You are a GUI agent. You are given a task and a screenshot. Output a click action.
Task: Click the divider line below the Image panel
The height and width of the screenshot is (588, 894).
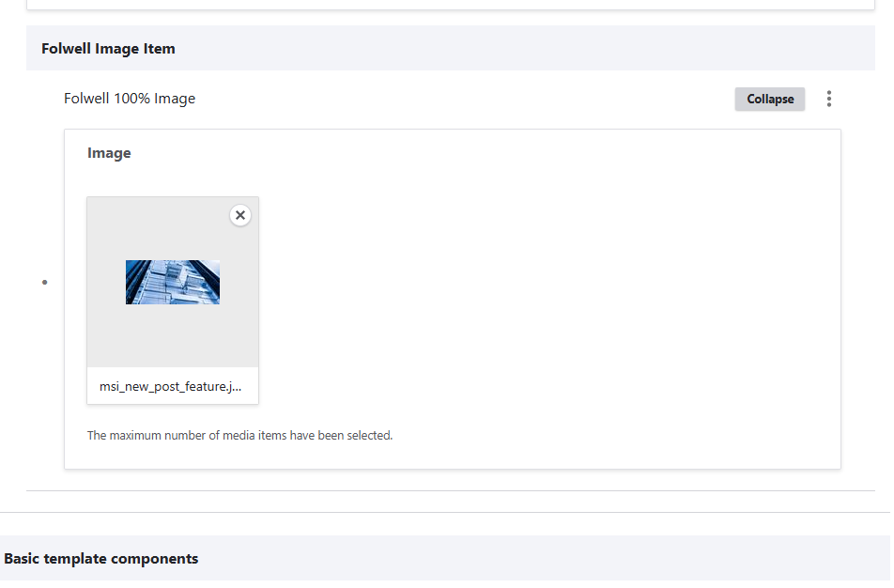[451, 490]
